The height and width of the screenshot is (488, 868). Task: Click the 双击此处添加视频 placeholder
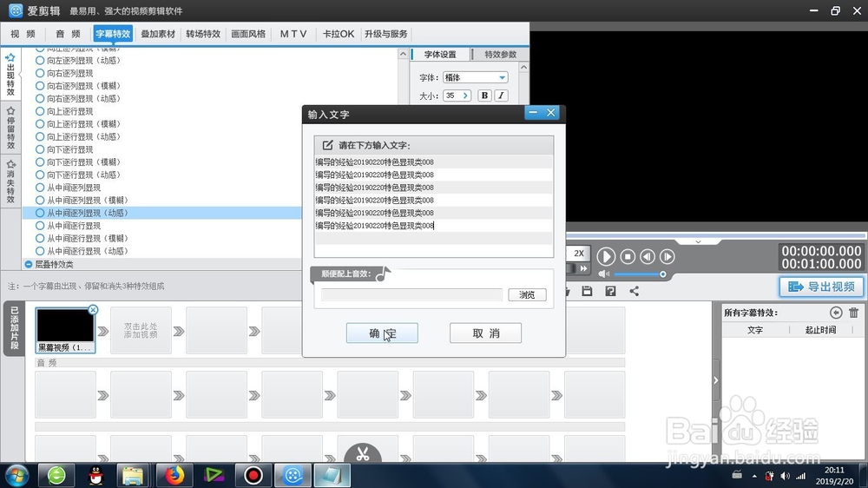point(141,331)
